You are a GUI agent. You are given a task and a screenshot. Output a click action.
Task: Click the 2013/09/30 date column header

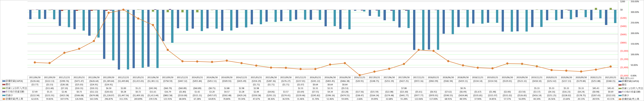coord(167,78)
